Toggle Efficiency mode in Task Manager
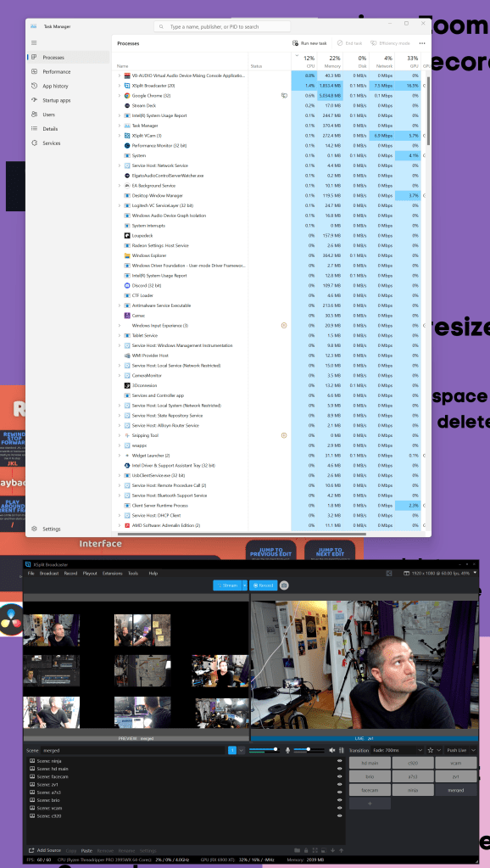The height and width of the screenshot is (868, 490). [391, 43]
